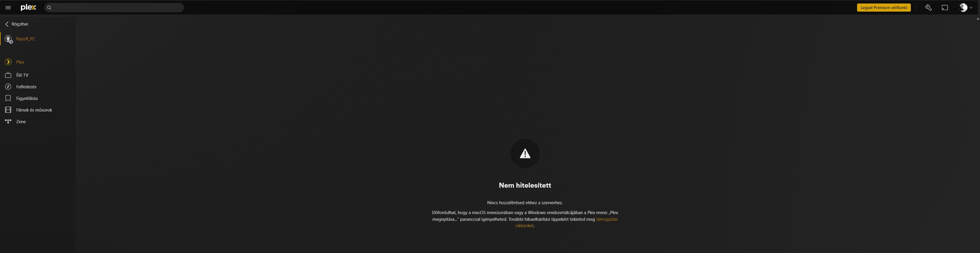Click the magnifier search icon
Image resolution: width=980 pixels, height=253 pixels.
(x=49, y=8)
